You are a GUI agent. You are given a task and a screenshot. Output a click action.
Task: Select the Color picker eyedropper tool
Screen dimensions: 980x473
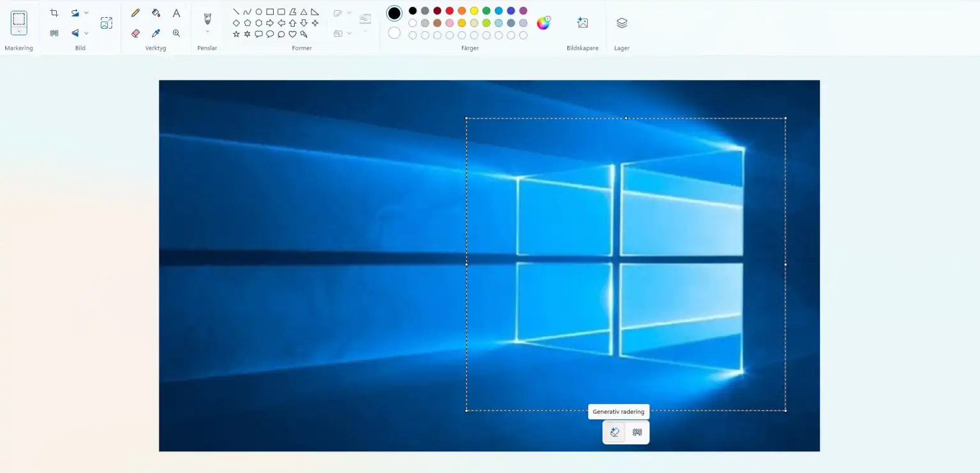tap(156, 33)
